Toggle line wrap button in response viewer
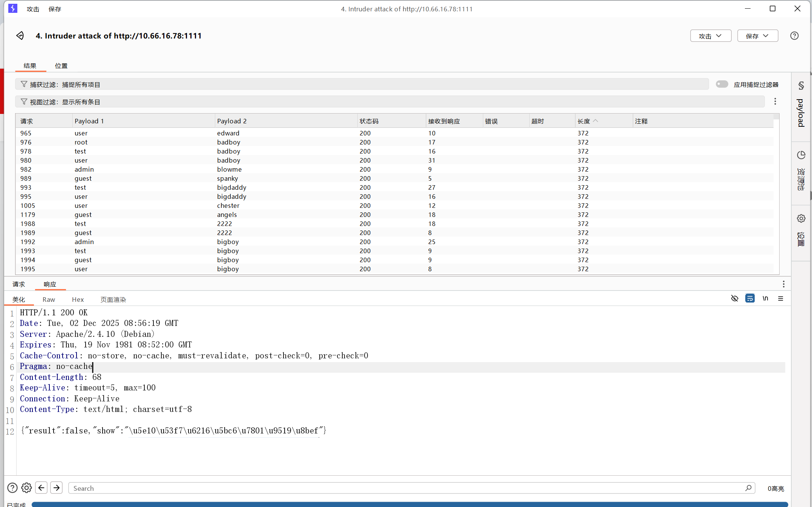 750,298
